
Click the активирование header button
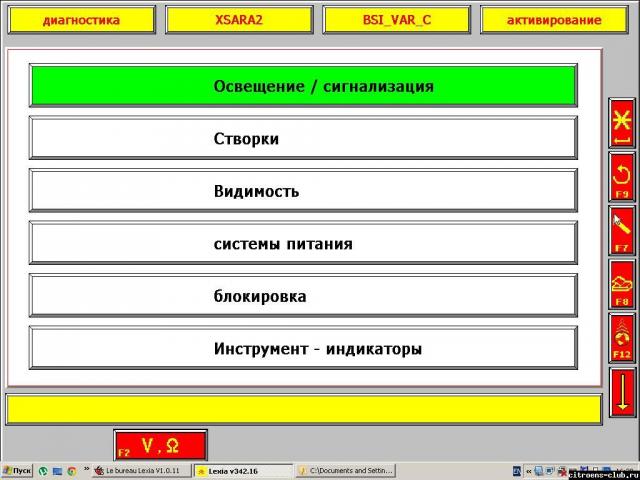pyautogui.click(x=554, y=20)
